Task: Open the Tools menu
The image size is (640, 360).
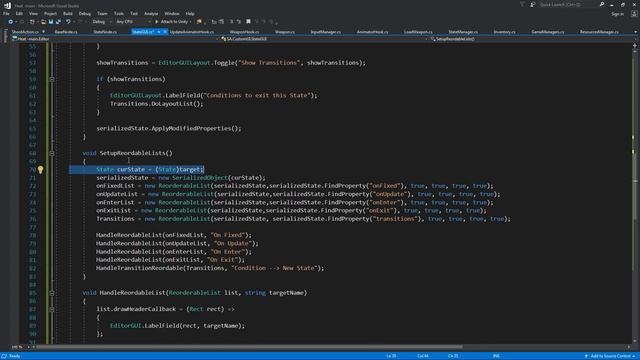Action: 119,13
